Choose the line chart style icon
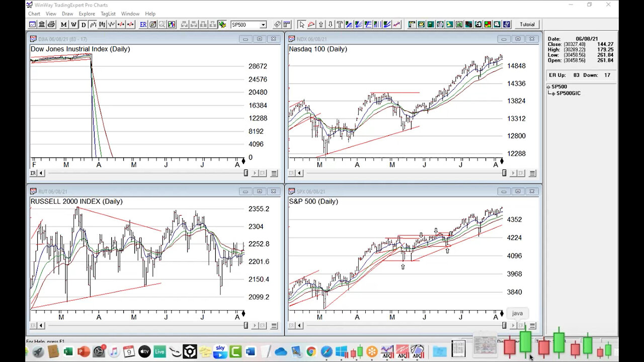Image resolution: width=644 pixels, height=362 pixels. pos(112,24)
